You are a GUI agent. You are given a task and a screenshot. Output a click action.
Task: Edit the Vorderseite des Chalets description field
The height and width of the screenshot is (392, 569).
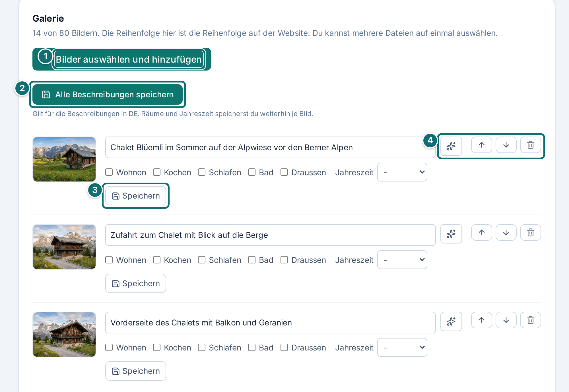point(270,323)
